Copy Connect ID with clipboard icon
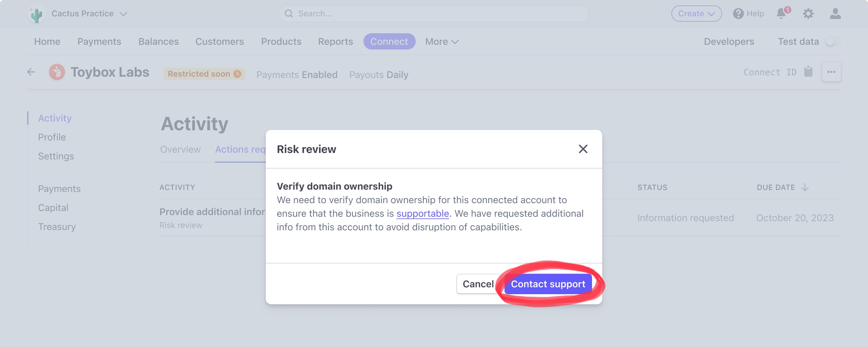868x347 pixels. [x=808, y=72]
